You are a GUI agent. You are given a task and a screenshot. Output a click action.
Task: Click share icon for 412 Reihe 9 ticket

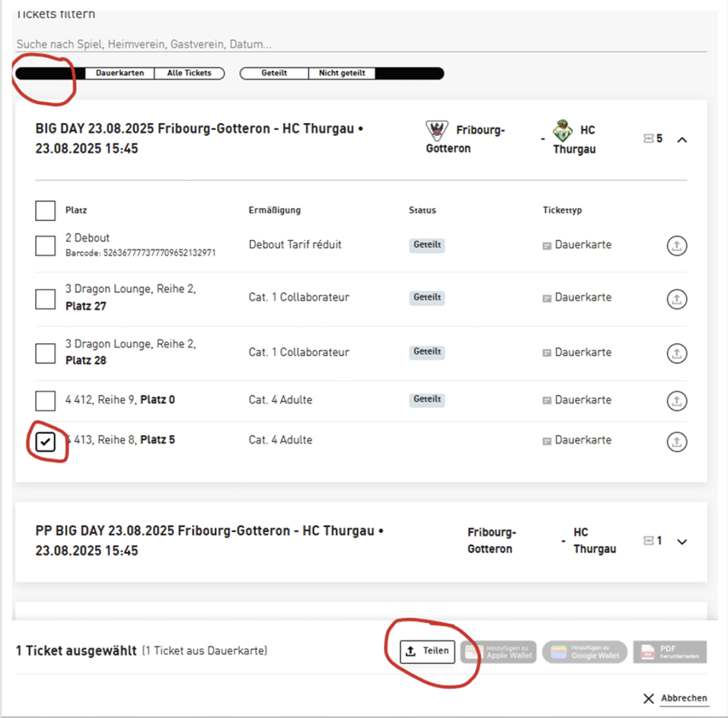point(676,401)
